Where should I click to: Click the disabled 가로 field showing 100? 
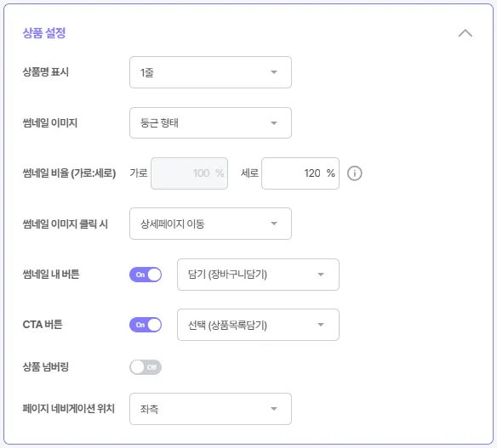tap(189, 173)
